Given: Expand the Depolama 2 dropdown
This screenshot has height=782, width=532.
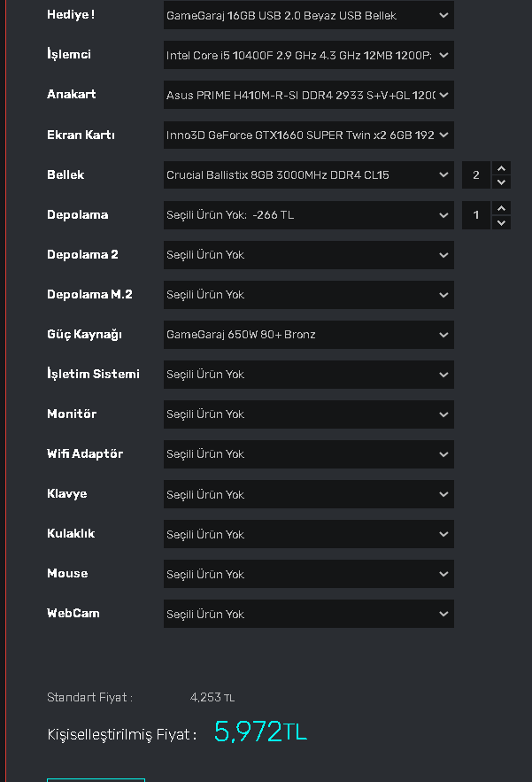Looking at the screenshot, I should [x=308, y=255].
